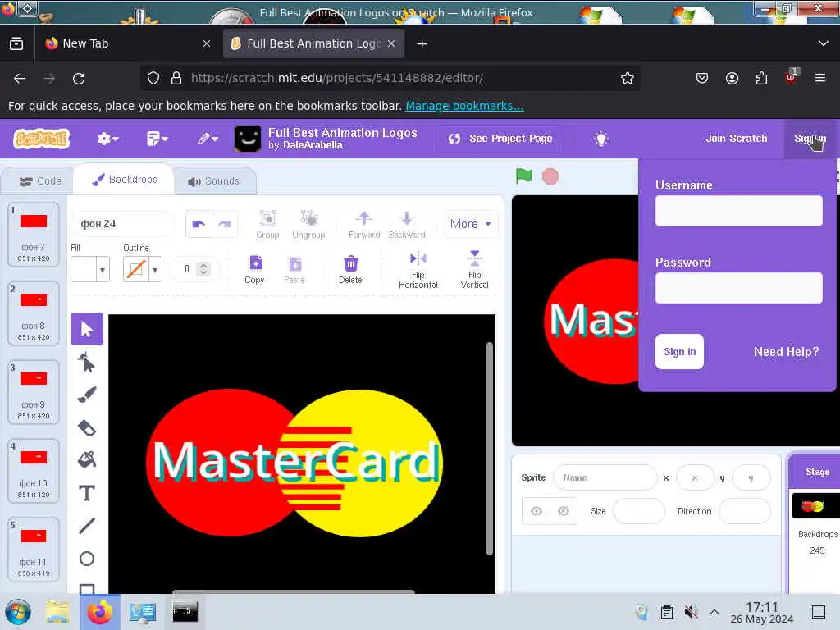840x630 pixels.
Task: Click the Password input field
Action: 738,288
